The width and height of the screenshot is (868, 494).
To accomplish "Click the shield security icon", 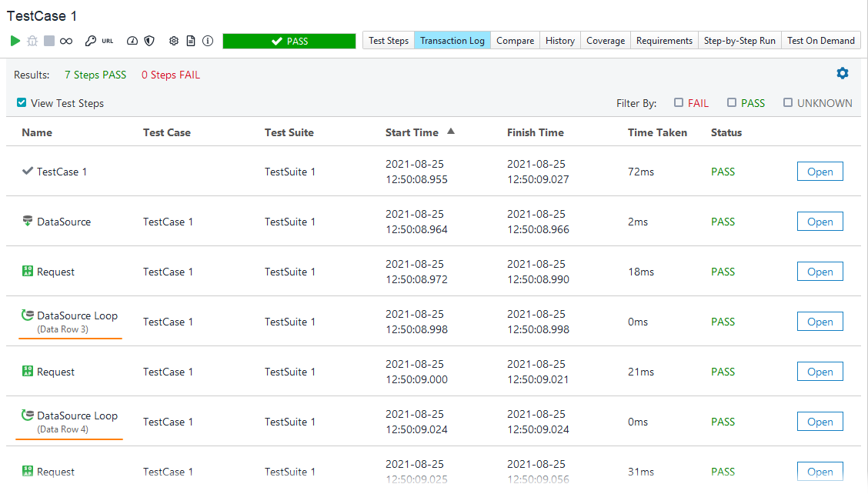I will click(x=149, y=41).
